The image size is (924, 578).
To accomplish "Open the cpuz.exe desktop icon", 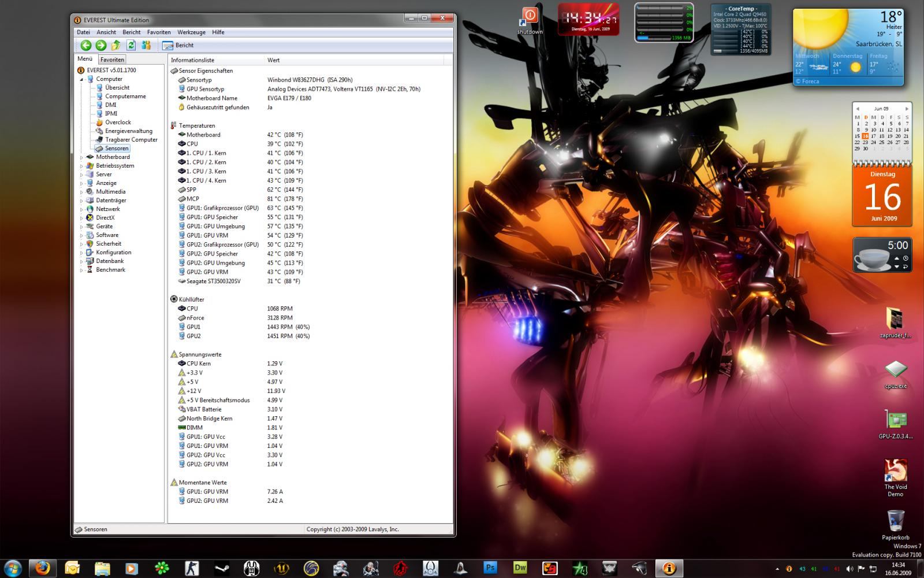I will pyautogui.click(x=896, y=375).
